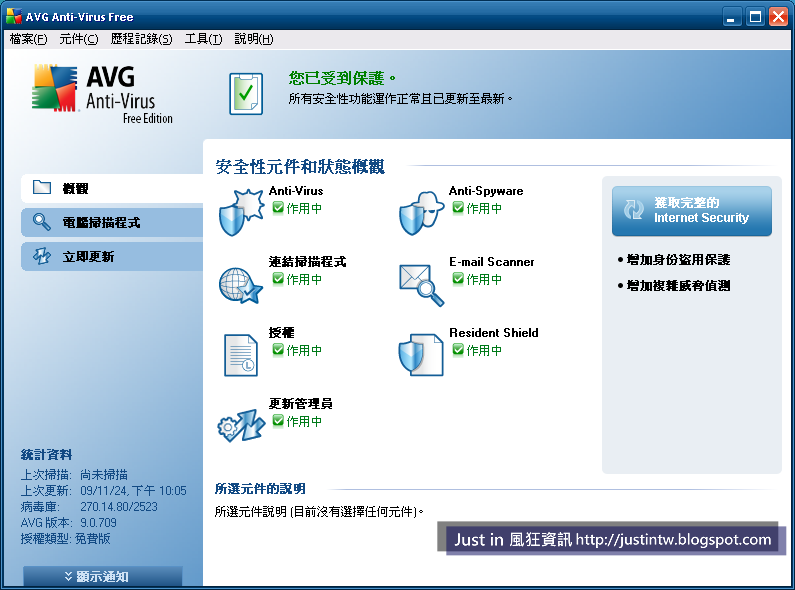Click 立即更新 to update now
The height and width of the screenshot is (590, 795).
(x=112, y=256)
